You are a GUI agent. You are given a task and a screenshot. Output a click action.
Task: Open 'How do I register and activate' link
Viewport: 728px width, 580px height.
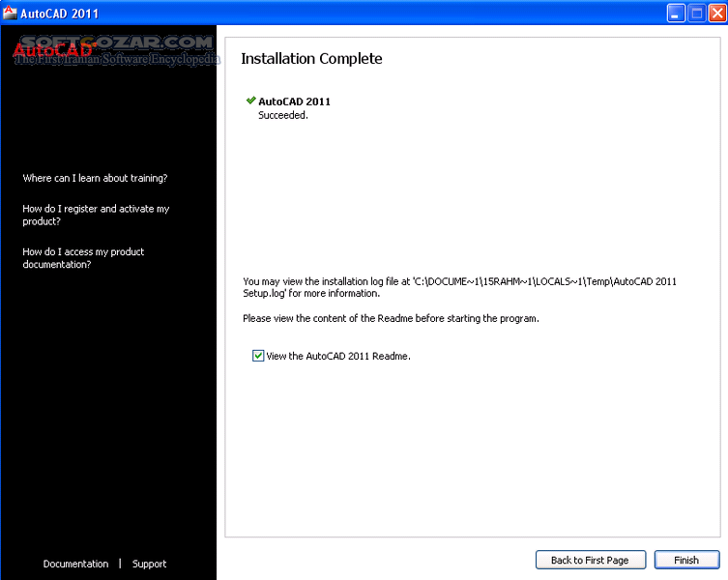coord(96,215)
